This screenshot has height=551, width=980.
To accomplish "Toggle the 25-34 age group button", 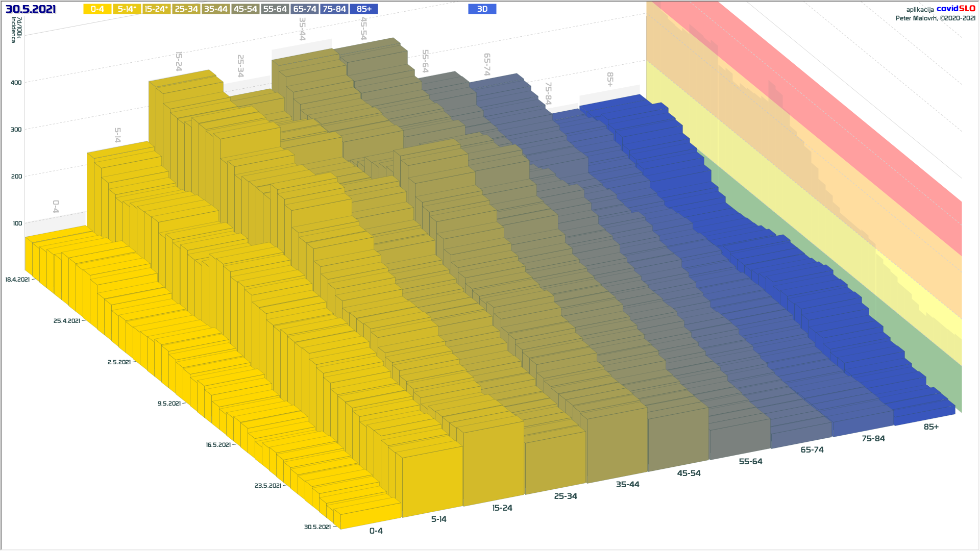I will click(x=186, y=9).
